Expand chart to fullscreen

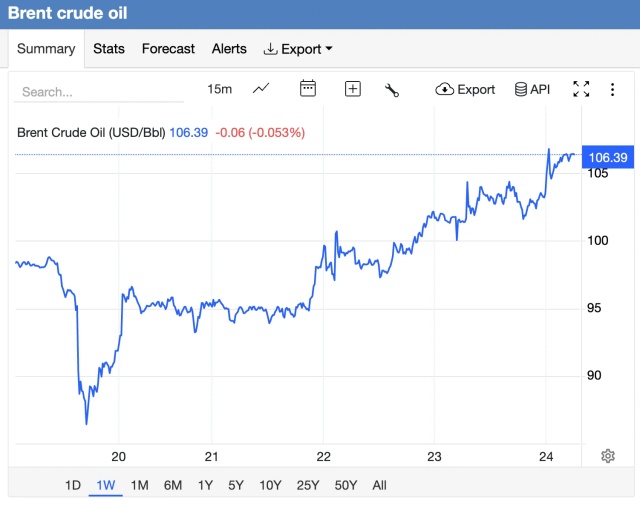[581, 89]
